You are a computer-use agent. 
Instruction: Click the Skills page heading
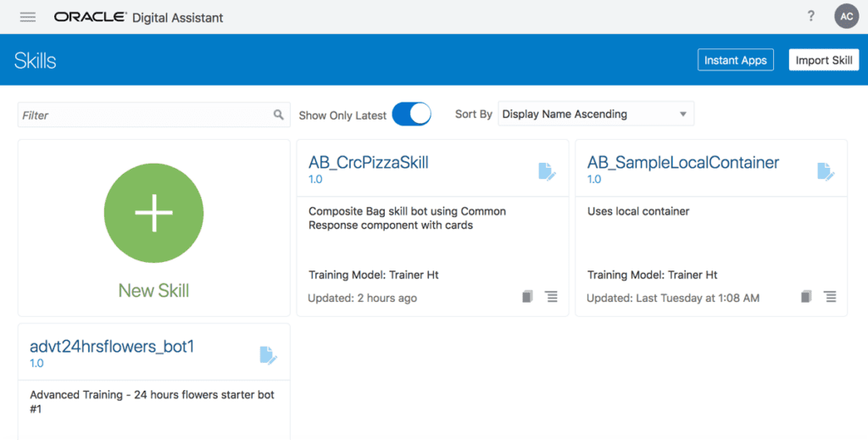point(36,60)
